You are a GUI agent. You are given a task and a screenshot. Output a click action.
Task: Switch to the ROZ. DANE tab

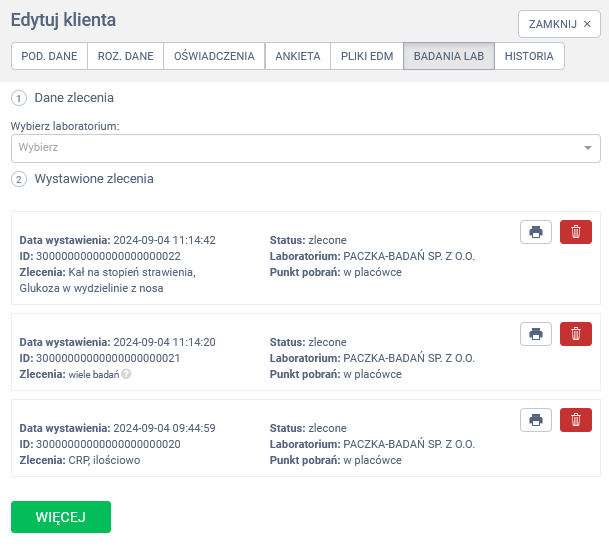point(125,56)
